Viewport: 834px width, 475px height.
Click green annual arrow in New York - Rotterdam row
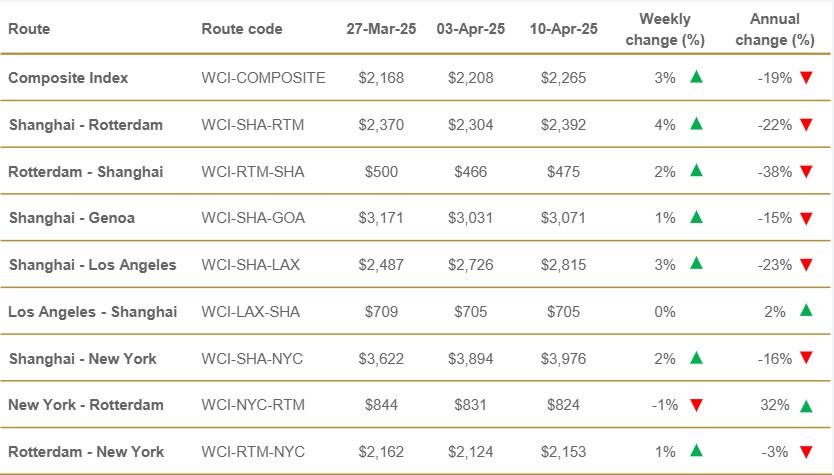click(806, 405)
